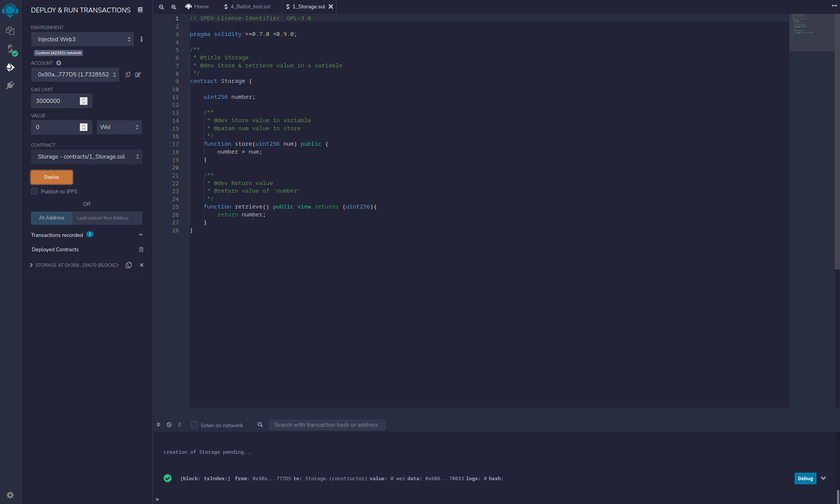Copy the deployed Storage contract address
Viewport: 840px width, 504px height.
click(x=129, y=265)
